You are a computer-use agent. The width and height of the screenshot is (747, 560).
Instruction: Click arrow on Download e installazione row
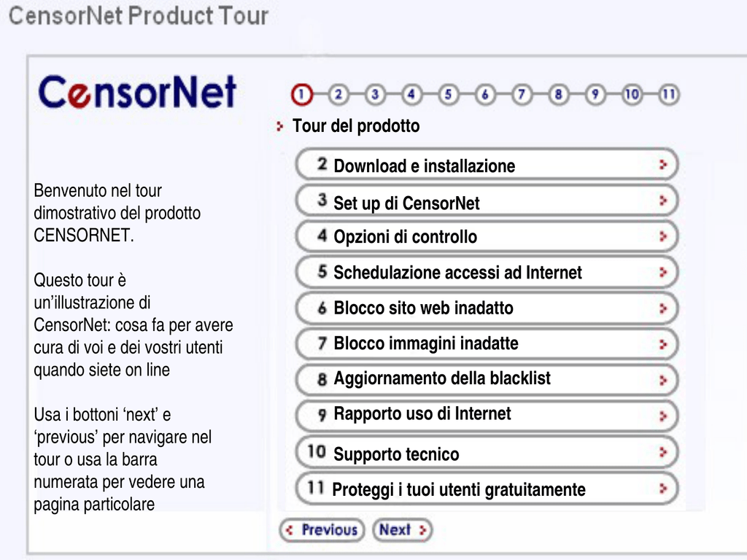pos(662,165)
